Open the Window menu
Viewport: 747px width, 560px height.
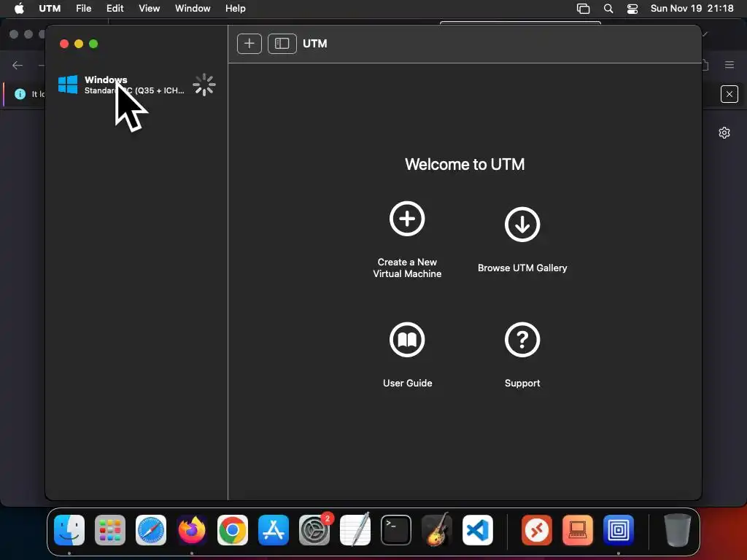tap(193, 9)
